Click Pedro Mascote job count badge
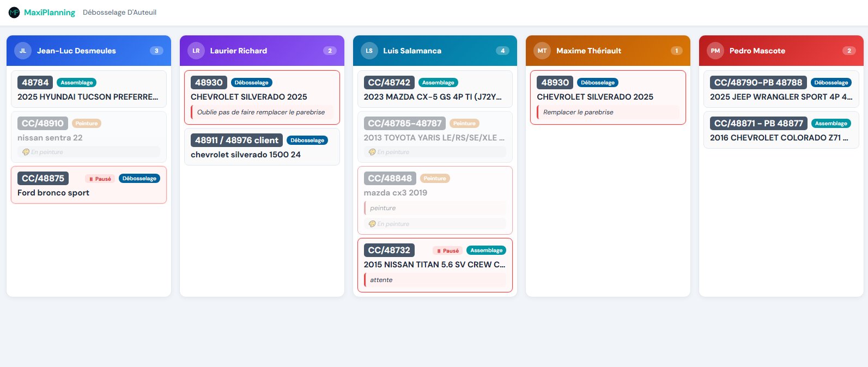 point(849,51)
